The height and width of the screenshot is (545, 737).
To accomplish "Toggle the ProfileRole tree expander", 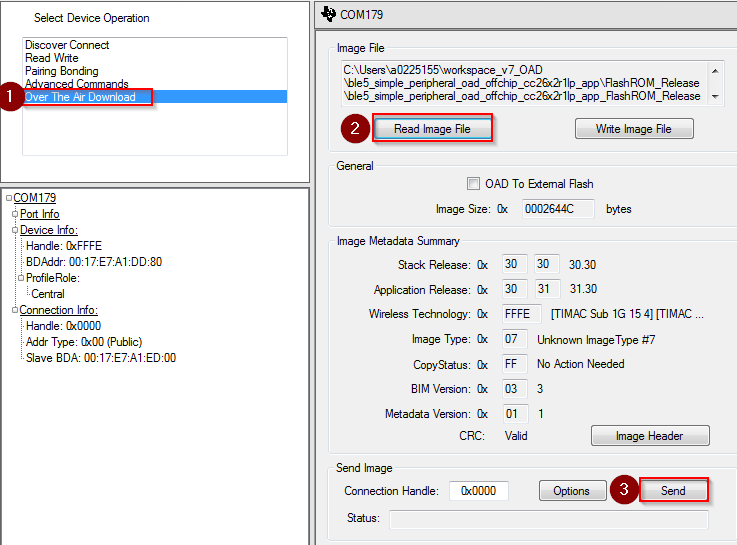I will tap(22, 278).
